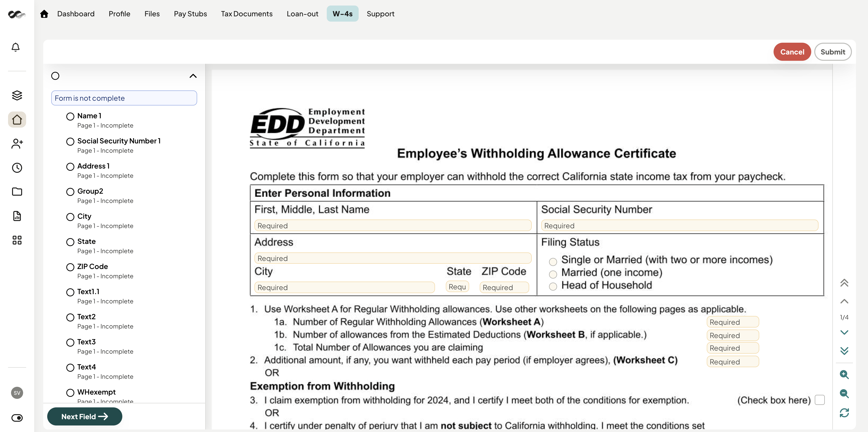Click the Social Security Number input

680,226
